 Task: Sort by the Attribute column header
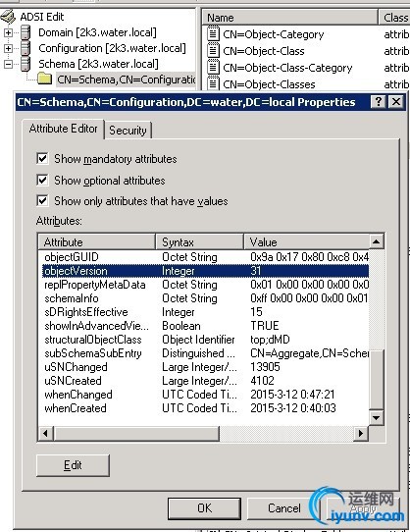click(97, 242)
